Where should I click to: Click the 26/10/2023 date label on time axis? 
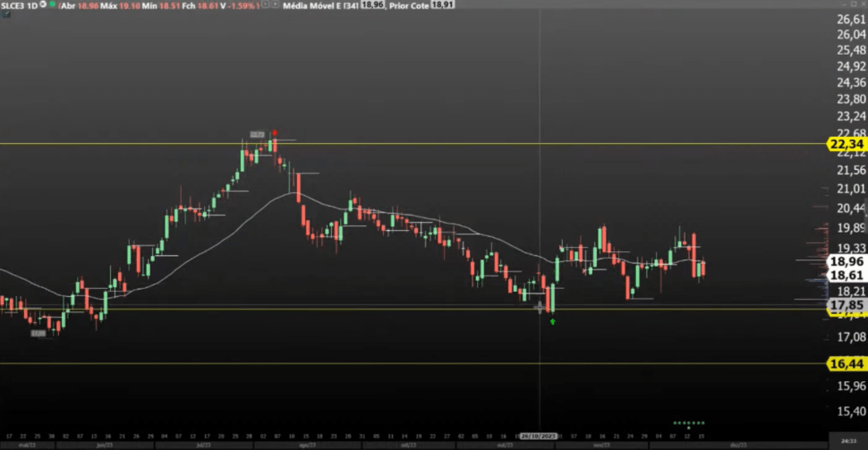[x=540, y=436]
